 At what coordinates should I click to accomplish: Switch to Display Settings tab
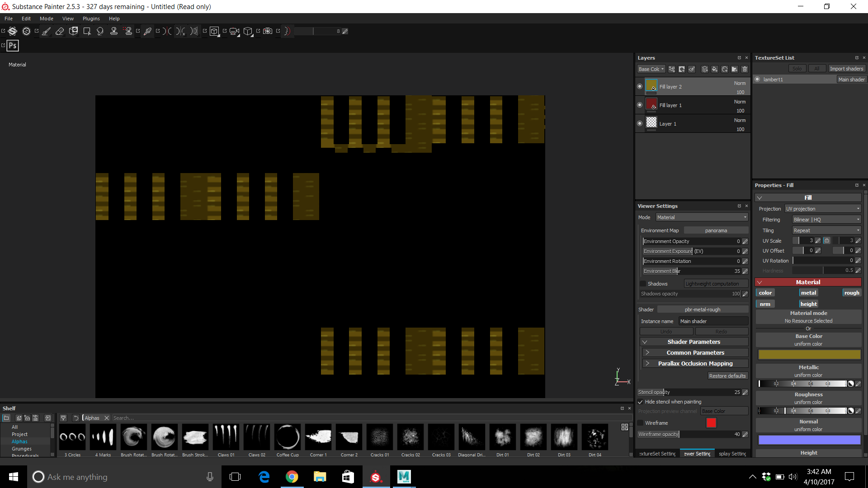[732, 454]
